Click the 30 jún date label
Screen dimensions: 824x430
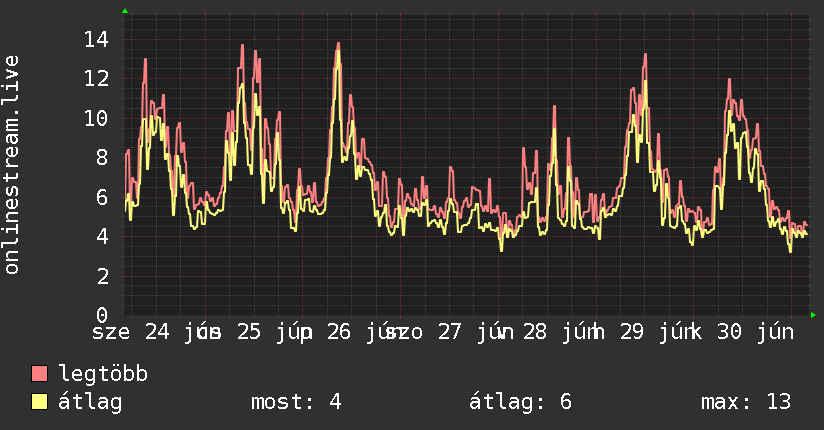click(x=755, y=332)
